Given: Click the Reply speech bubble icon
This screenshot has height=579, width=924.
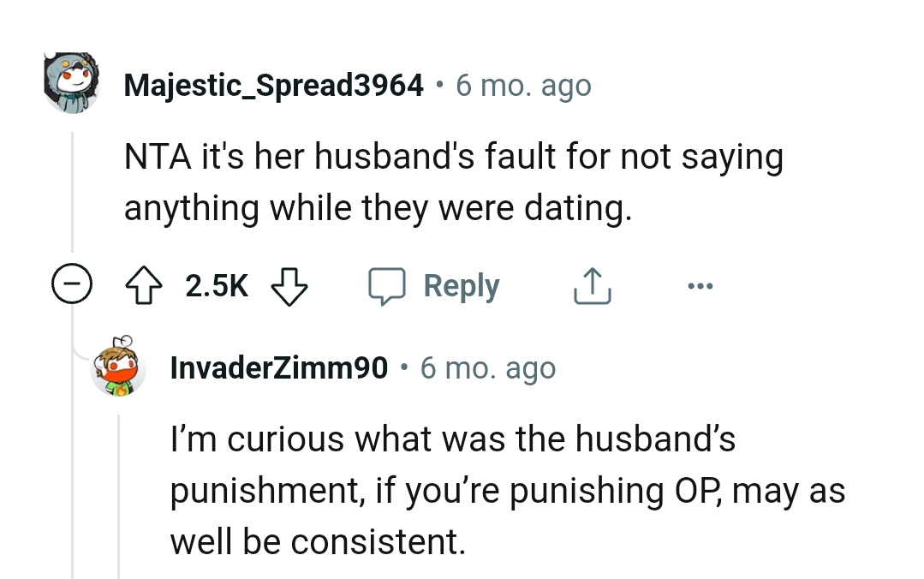Looking at the screenshot, I should tap(388, 285).
